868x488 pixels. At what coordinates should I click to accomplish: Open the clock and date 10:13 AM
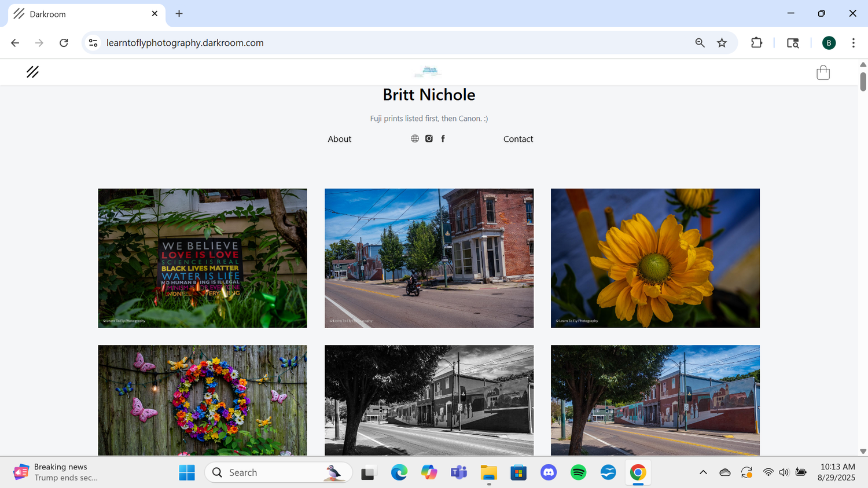click(x=837, y=472)
